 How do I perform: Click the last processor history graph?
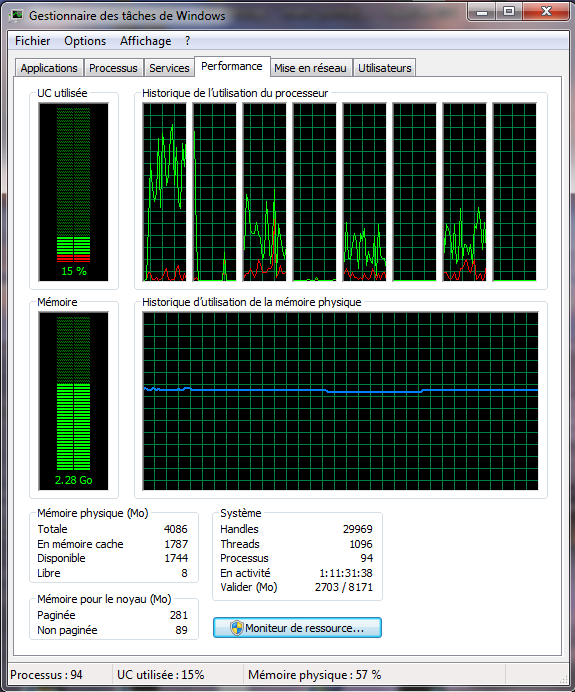click(x=515, y=192)
